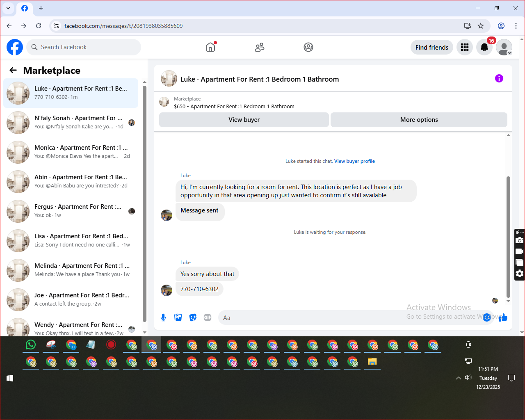
Task: Click the screenshot camera overlay icon
Action: [x=520, y=240]
